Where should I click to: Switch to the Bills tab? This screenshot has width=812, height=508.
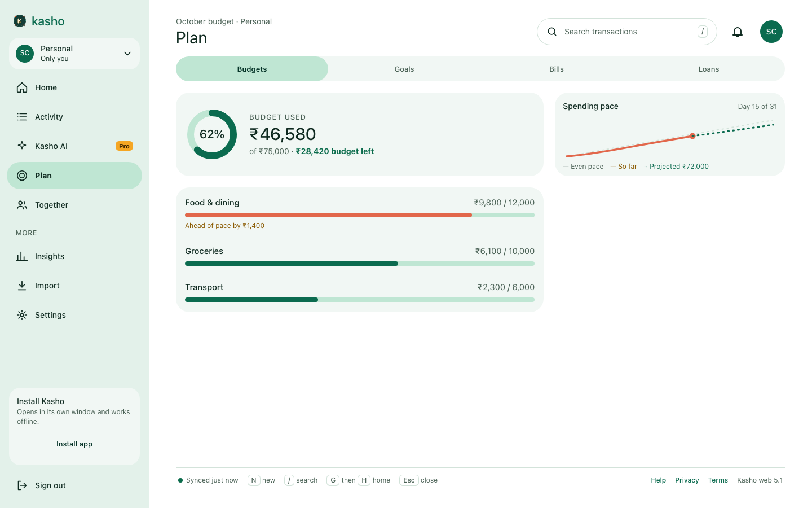(557, 69)
